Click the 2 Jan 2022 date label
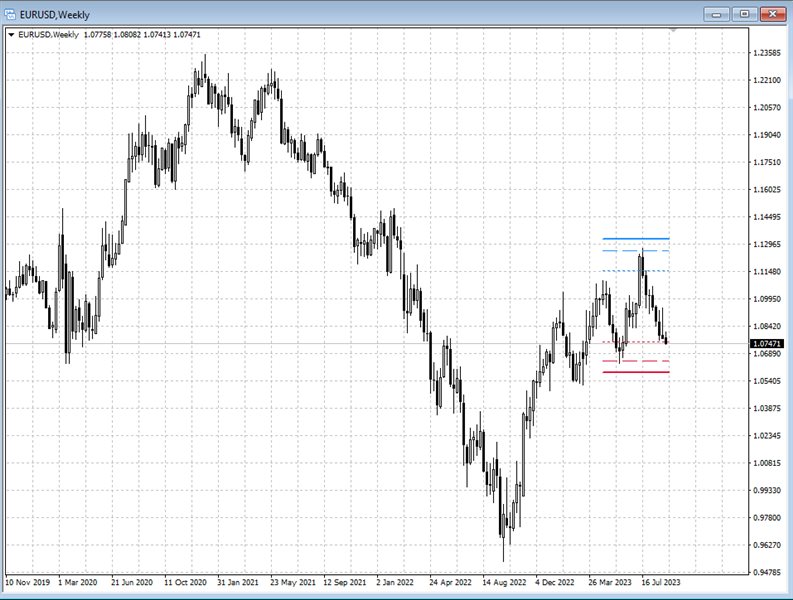793x600 pixels. pos(394,582)
